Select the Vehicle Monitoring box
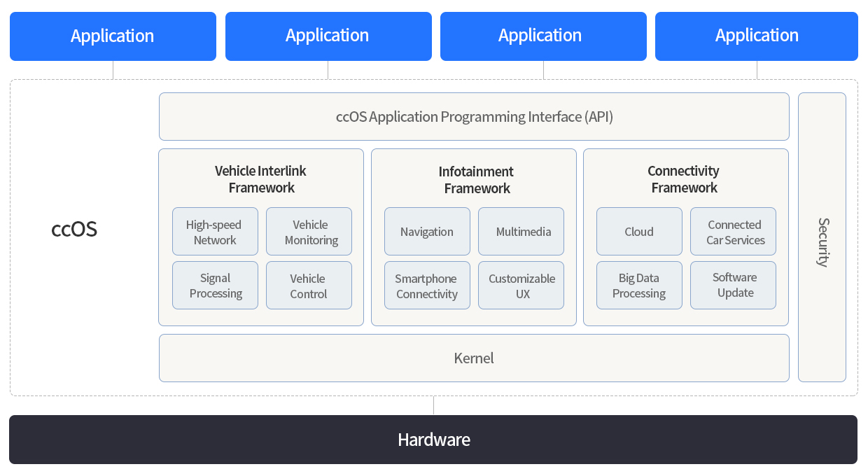The image size is (868, 476). pyautogui.click(x=309, y=232)
